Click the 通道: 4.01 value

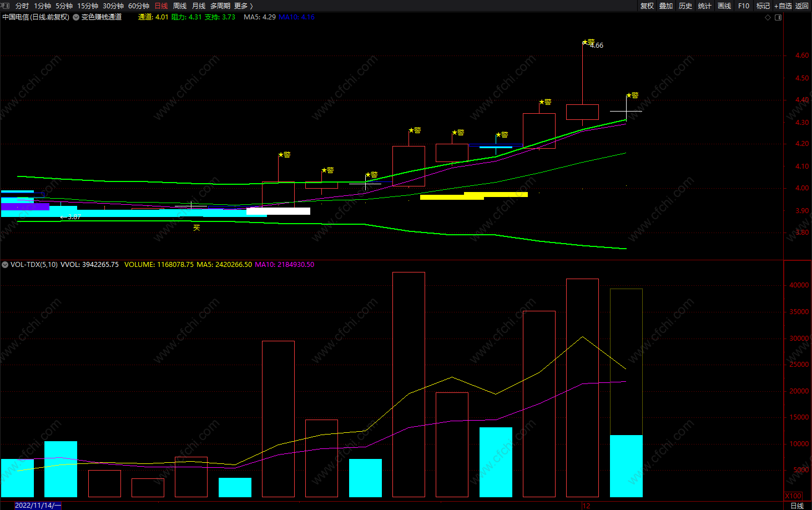[x=153, y=17]
